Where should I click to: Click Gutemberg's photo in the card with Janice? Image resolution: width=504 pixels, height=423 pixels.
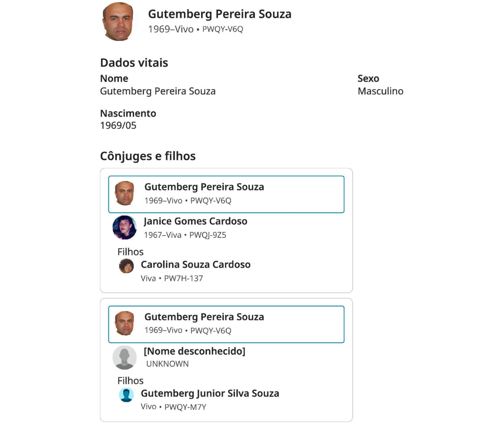coord(124,193)
